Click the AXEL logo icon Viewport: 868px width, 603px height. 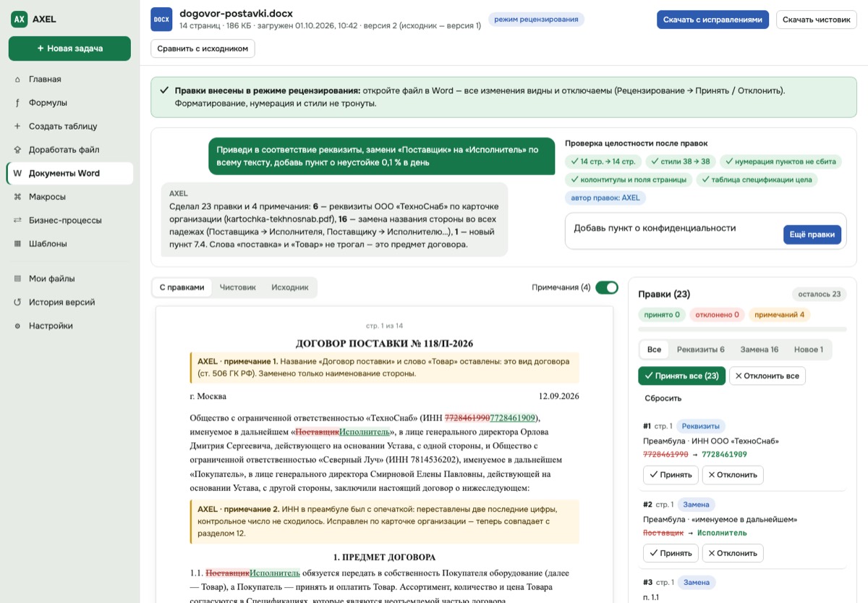point(20,19)
